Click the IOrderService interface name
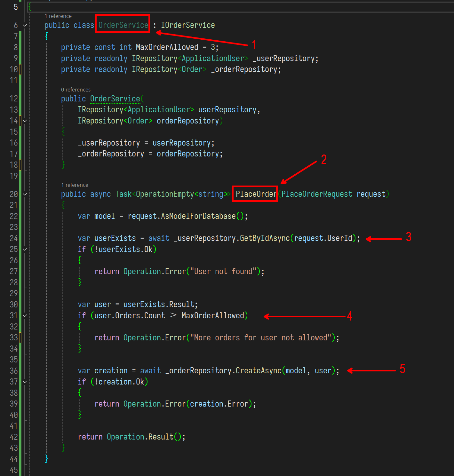Viewport: 454px width, 476px height. coord(188,25)
